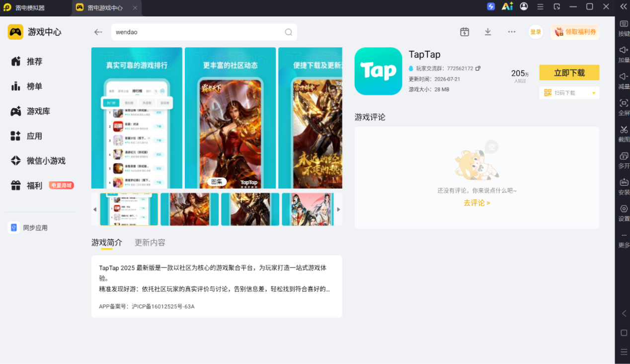Go back with the left arrow
This screenshot has width=630, height=364.
pyautogui.click(x=98, y=32)
